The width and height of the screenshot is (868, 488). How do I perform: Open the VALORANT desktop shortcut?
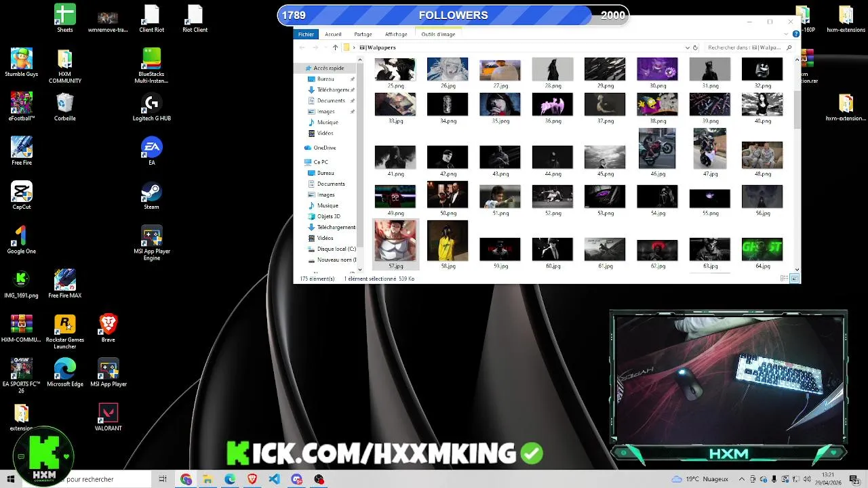(108, 417)
